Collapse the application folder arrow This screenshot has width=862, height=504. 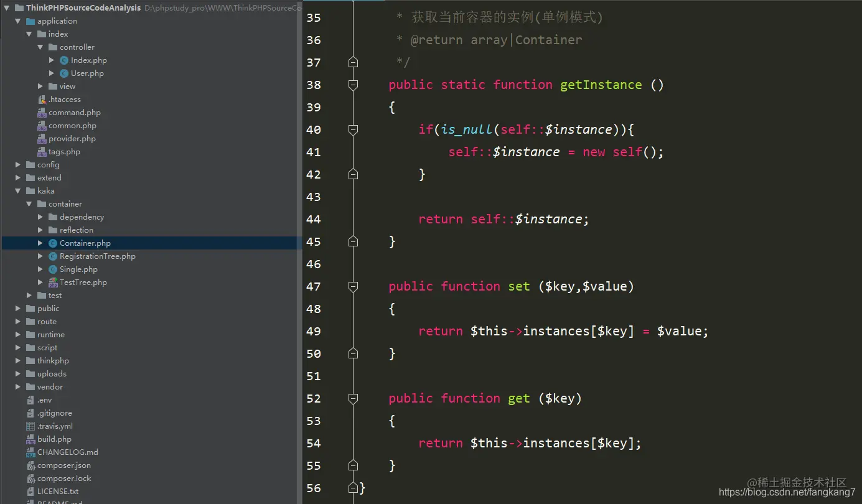click(x=18, y=21)
